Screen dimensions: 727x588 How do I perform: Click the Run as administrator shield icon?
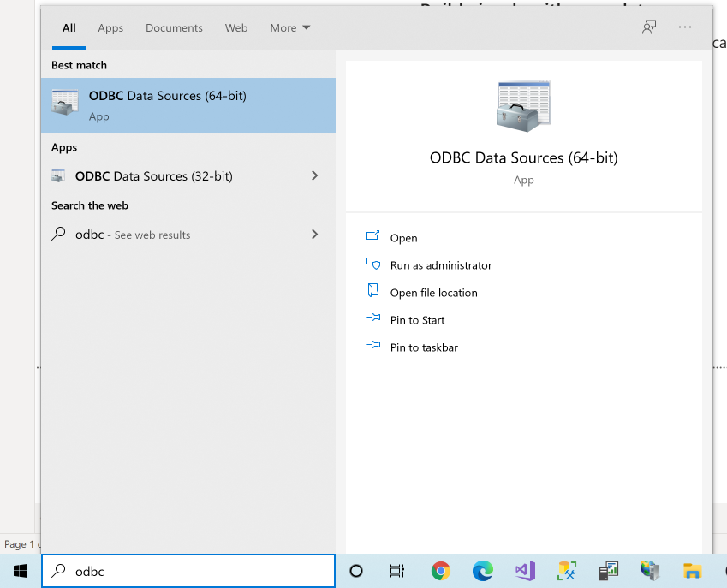click(373, 263)
